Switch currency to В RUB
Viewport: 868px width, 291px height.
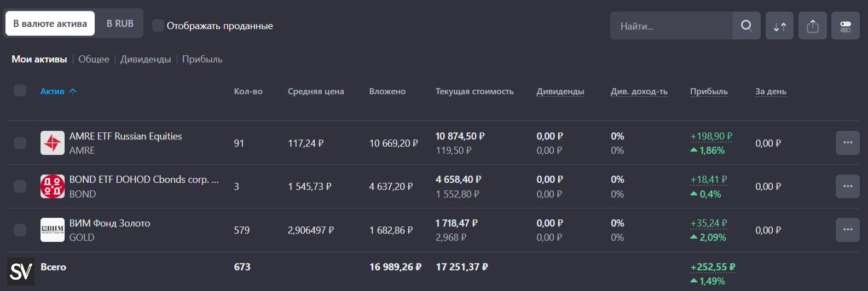click(x=120, y=24)
